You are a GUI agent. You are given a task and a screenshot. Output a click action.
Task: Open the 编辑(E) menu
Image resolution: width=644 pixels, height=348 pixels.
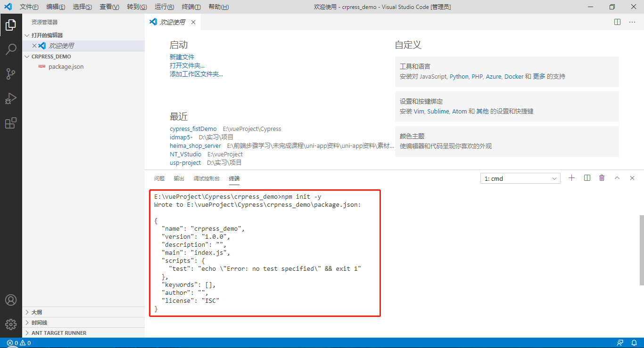pyautogui.click(x=56, y=7)
